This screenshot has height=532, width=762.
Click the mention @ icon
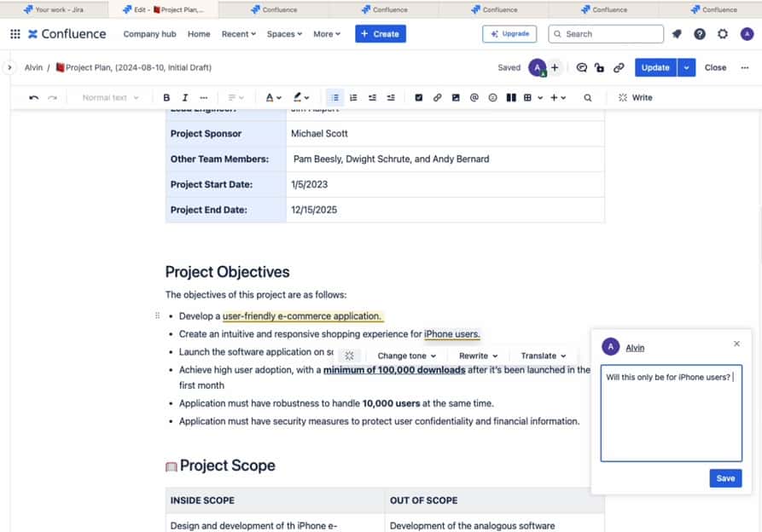coord(474,97)
